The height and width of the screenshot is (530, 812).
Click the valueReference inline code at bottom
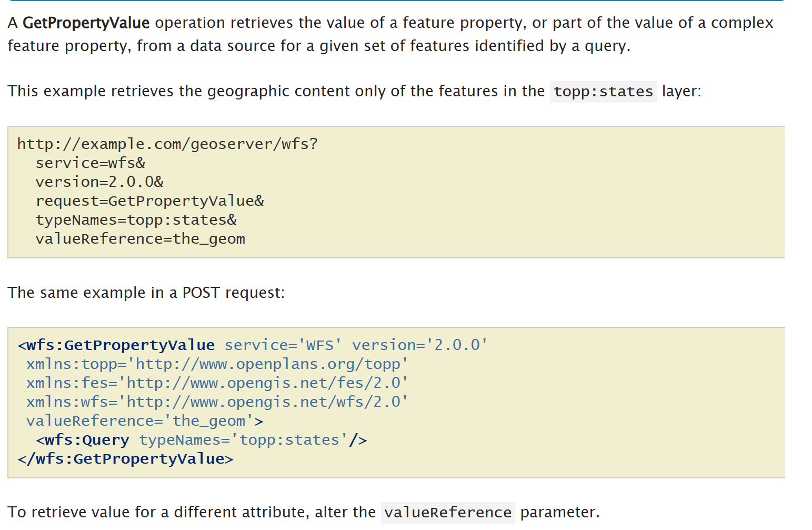tap(448, 513)
